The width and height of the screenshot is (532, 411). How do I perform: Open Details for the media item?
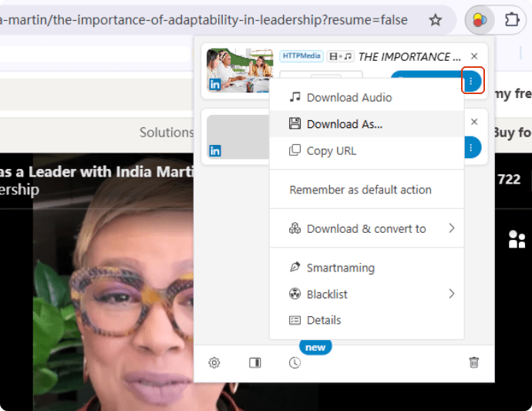(323, 320)
